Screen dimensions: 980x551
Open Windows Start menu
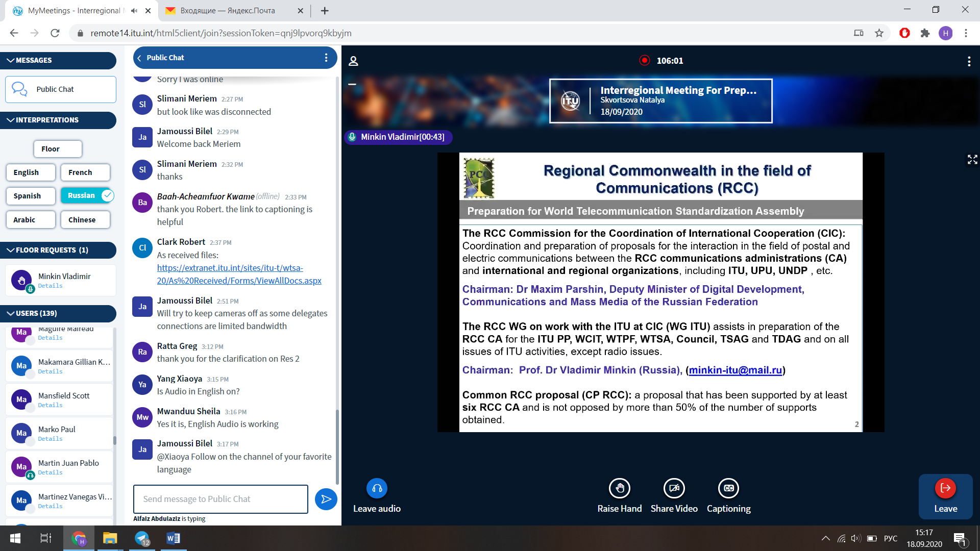(15, 538)
